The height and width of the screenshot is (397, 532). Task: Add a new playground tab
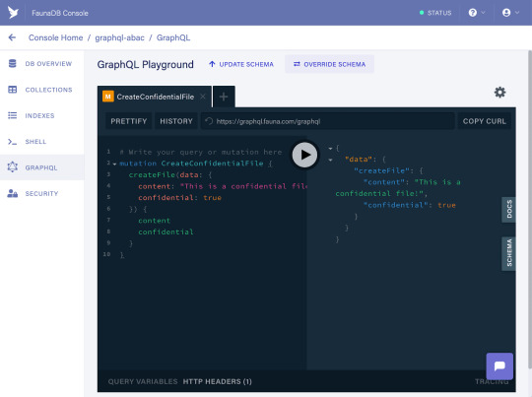click(x=224, y=97)
